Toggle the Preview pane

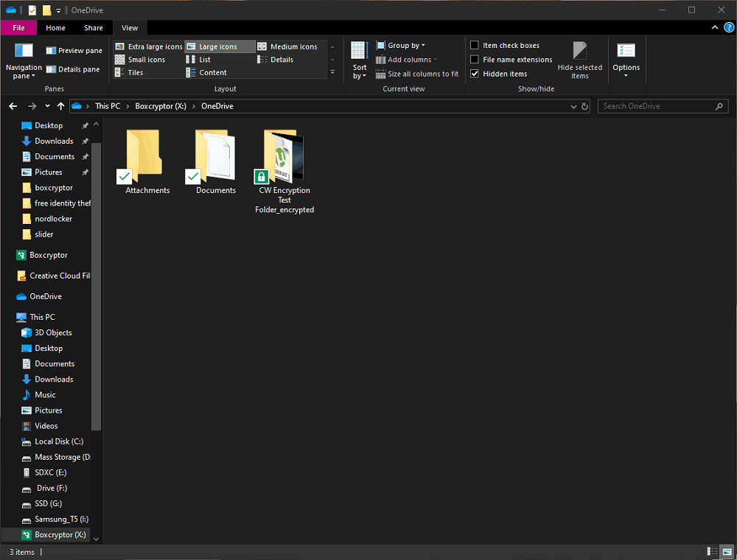tap(74, 50)
